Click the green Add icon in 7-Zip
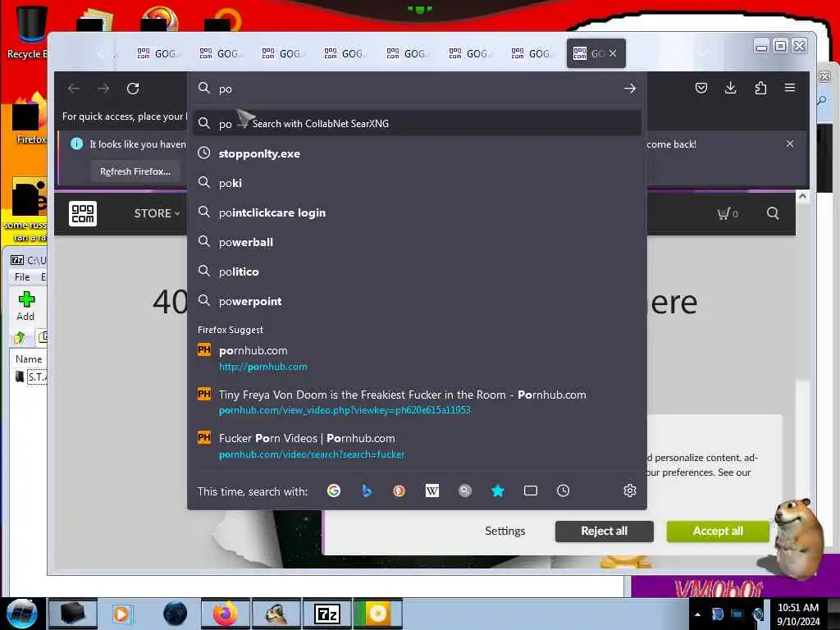This screenshot has width=840, height=630. pyautogui.click(x=25, y=306)
